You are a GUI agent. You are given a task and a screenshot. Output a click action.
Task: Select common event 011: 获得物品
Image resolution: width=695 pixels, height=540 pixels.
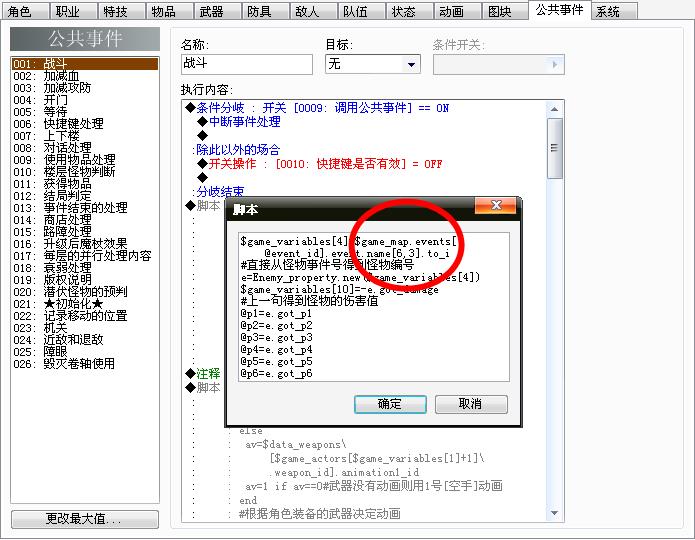(85, 184)
